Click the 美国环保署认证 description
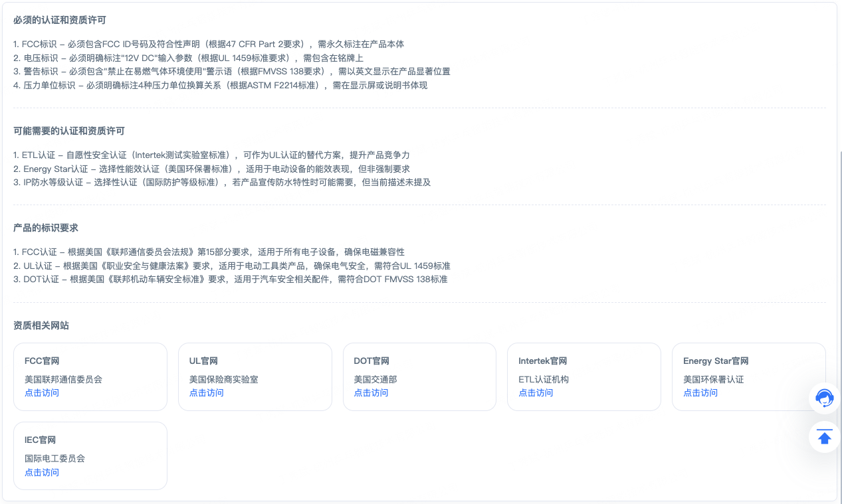The image size is (842, 504). [x=714, y=380]
